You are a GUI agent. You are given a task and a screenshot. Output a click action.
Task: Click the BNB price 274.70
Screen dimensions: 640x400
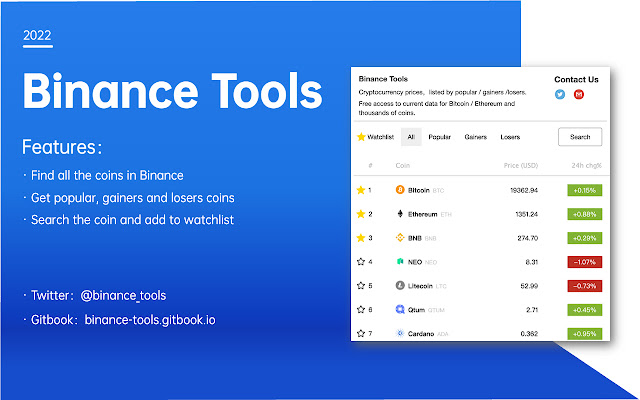coord(527,238)
